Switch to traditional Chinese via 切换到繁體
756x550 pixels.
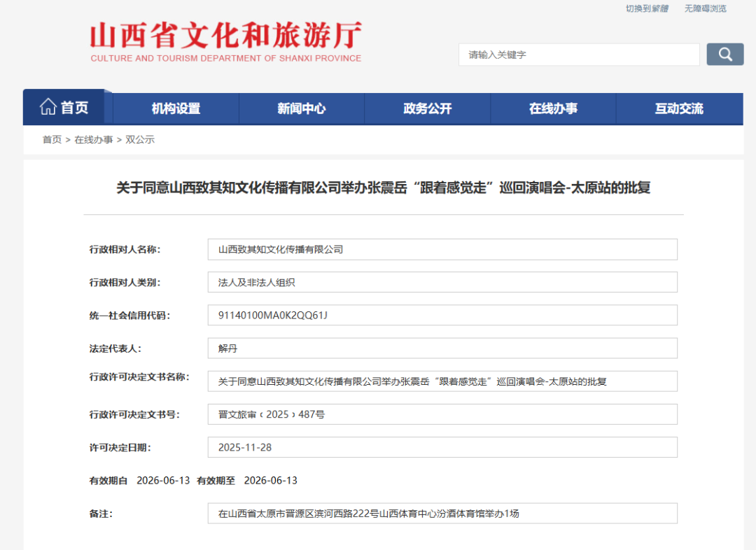[x=647, y=8]
